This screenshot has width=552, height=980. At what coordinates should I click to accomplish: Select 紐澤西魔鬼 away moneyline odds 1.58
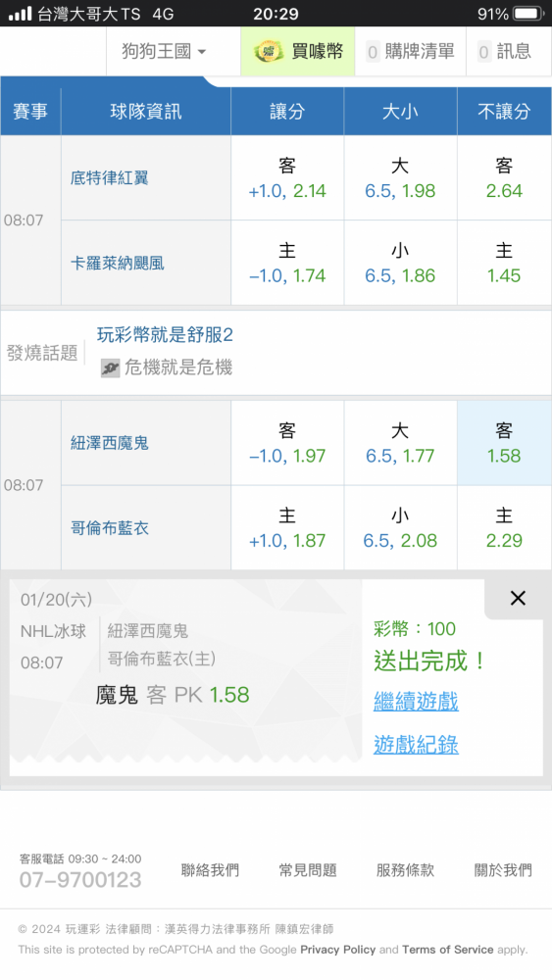[504, 443]
